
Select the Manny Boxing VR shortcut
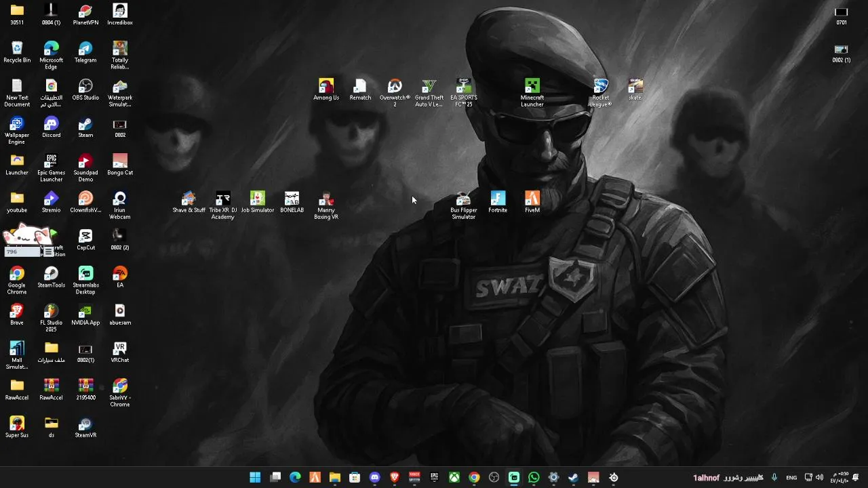pos(326,205)
